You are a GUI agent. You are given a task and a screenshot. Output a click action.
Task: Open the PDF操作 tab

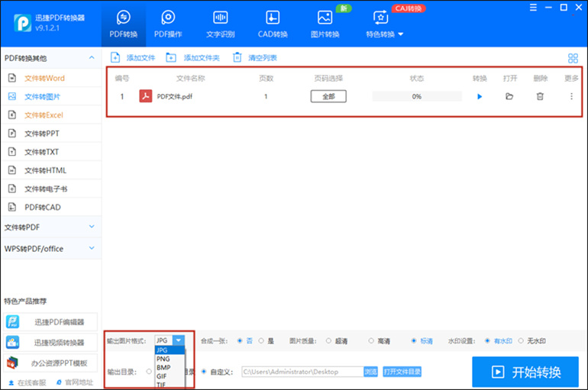click(x=168, y=24)
